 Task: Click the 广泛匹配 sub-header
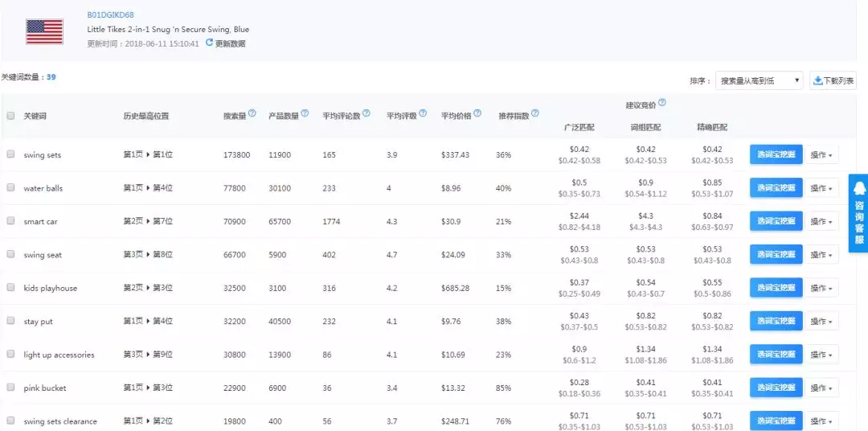pyautogui.click(x=579, y=127)
